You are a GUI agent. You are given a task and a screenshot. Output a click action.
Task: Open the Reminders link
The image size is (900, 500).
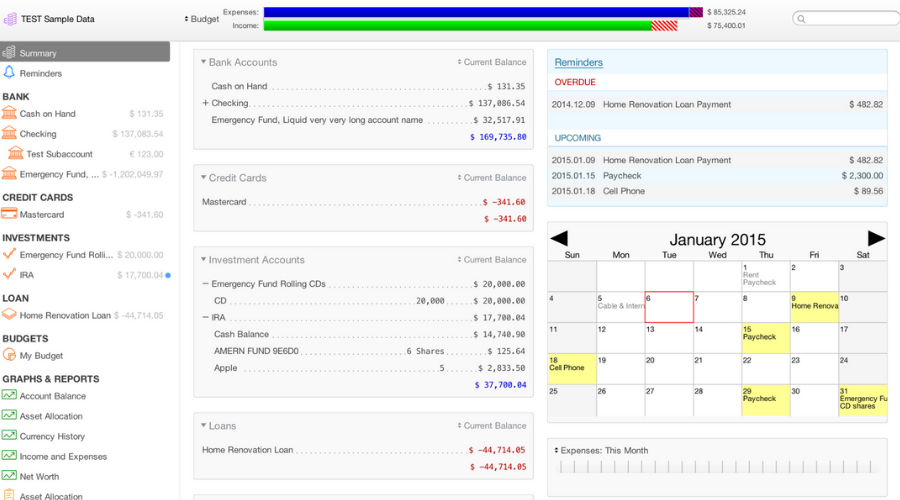pyautogui.click(x=578, y=63)
